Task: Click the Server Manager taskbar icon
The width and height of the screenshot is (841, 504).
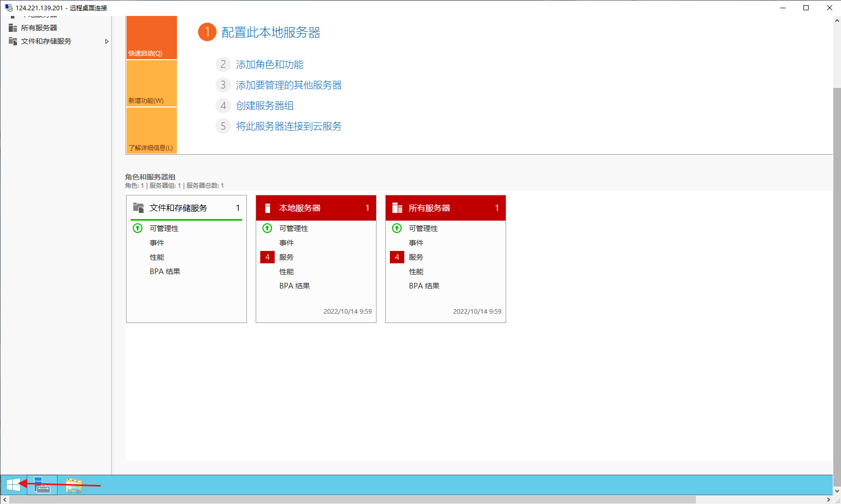Action: coord(42,484)
